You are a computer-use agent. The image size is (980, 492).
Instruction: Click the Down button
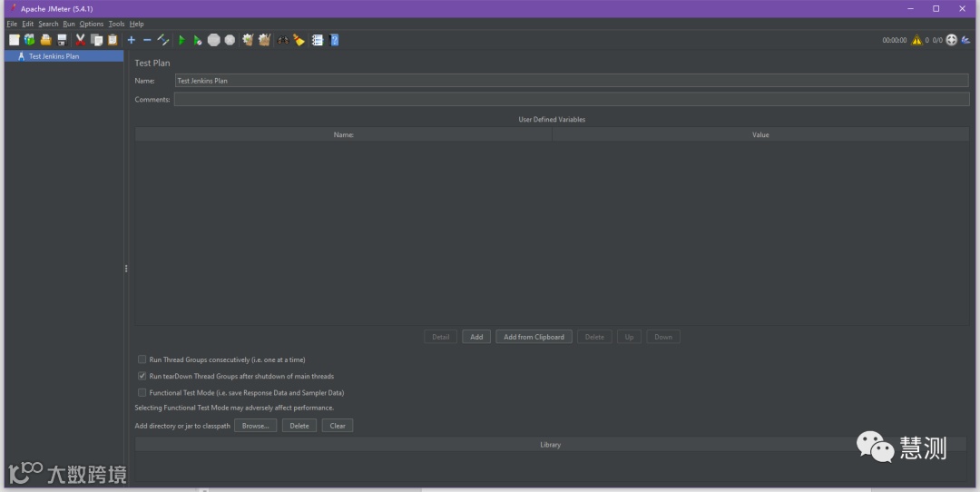[663, 337]
